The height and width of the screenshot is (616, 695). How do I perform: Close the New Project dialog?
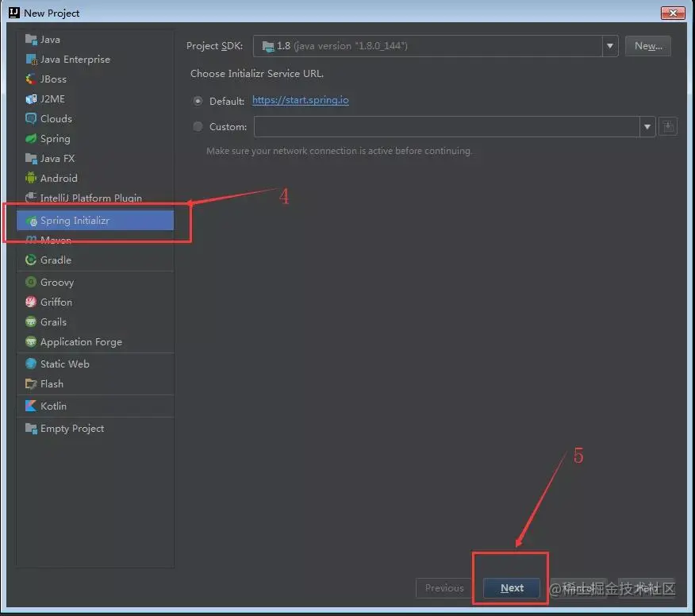673,13
